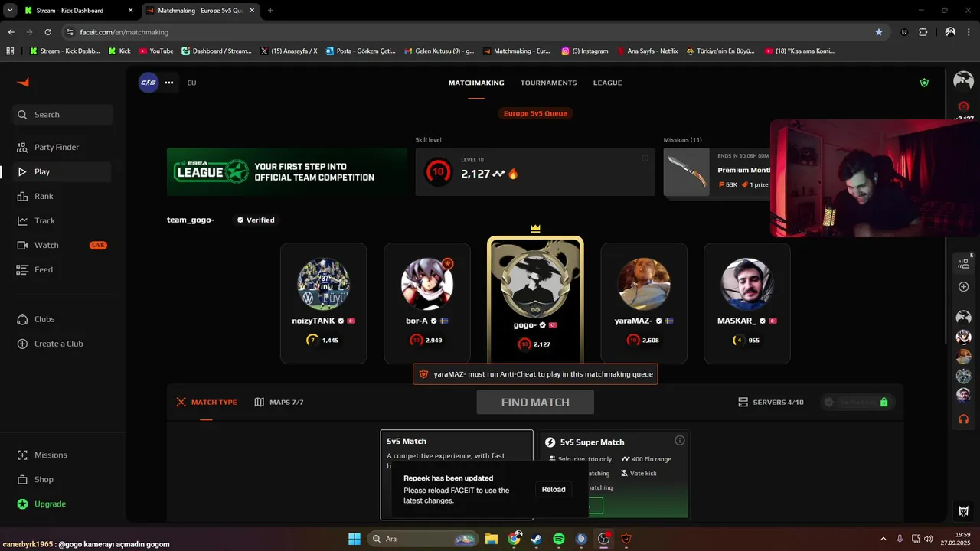Open File Explorer from the taskbar
The height and width of the screenshot is (551, 980).
point(491,539)
